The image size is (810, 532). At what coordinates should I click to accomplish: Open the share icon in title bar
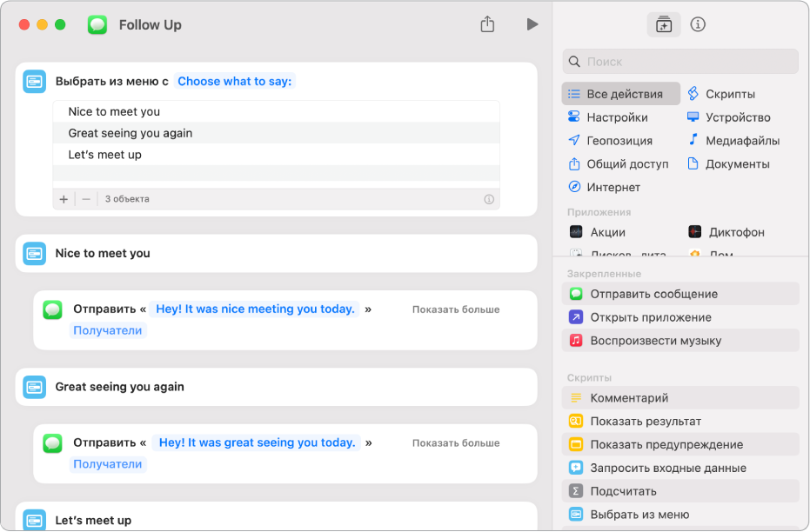coord(487,23)
